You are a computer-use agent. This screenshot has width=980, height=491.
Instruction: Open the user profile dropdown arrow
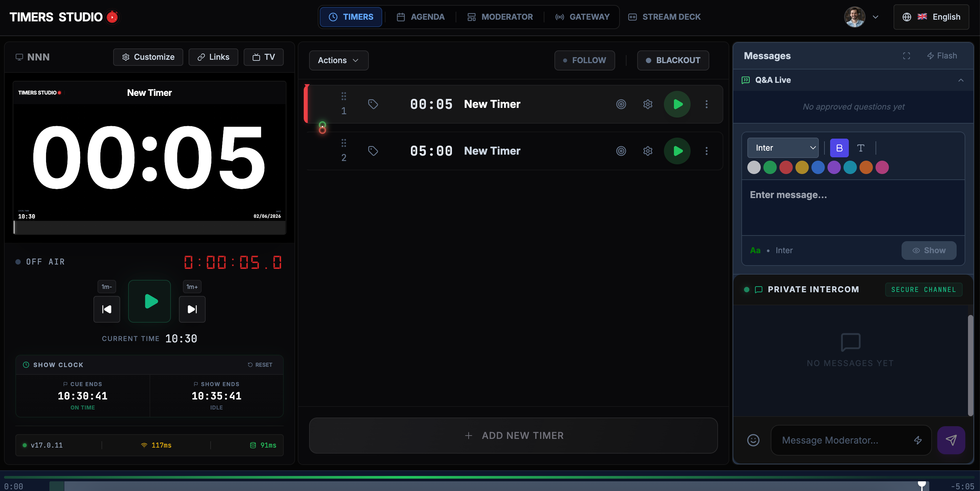tap(876, 17)
